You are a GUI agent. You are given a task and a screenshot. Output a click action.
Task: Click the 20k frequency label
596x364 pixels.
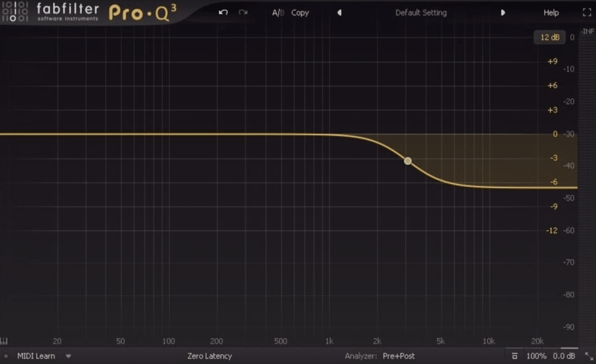pos(537,341)
